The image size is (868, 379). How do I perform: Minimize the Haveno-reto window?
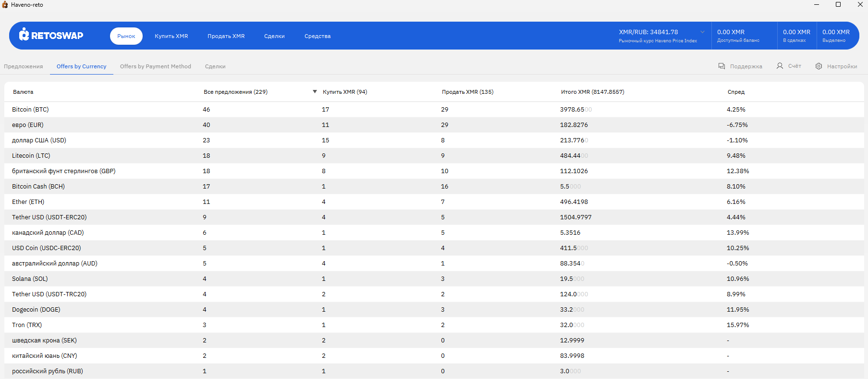coord(817,5)
